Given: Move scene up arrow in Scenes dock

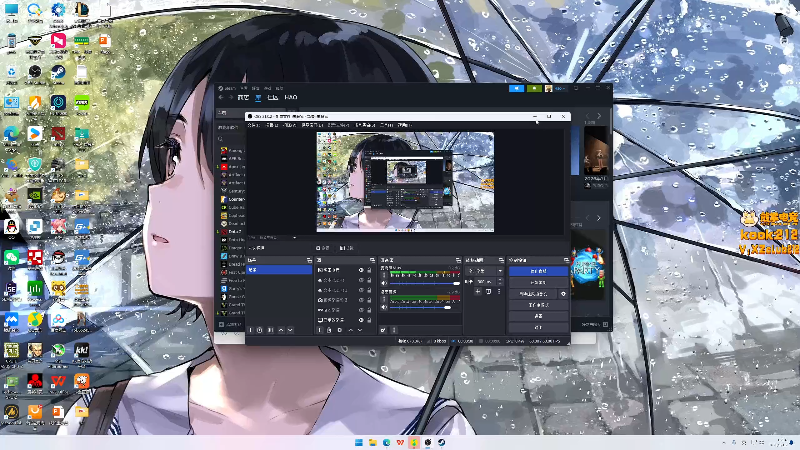Looking at the screenshot, I should pos(281,330).
